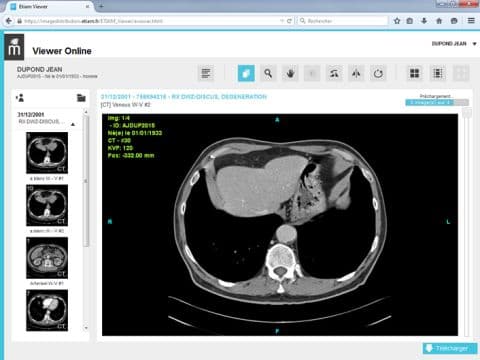480x360 pixels.
Task: Click the CT slice in the main viewport
Action: tap(280, 225)
